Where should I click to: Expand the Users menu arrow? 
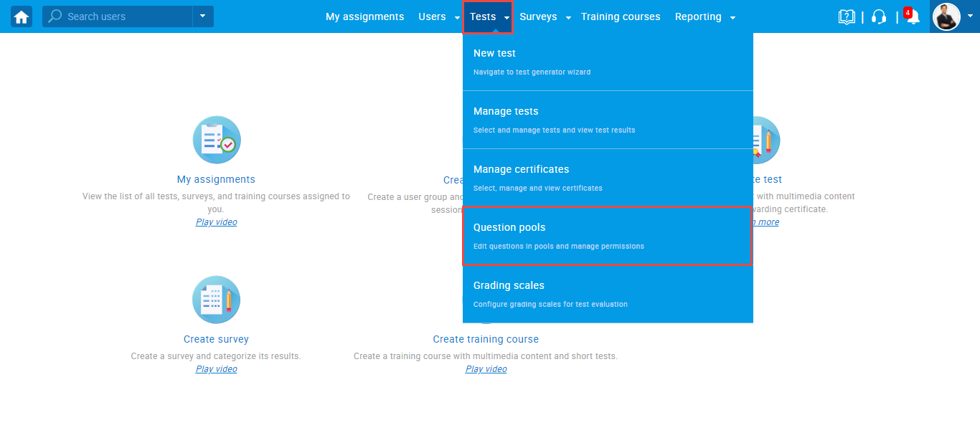pos(457,17)
